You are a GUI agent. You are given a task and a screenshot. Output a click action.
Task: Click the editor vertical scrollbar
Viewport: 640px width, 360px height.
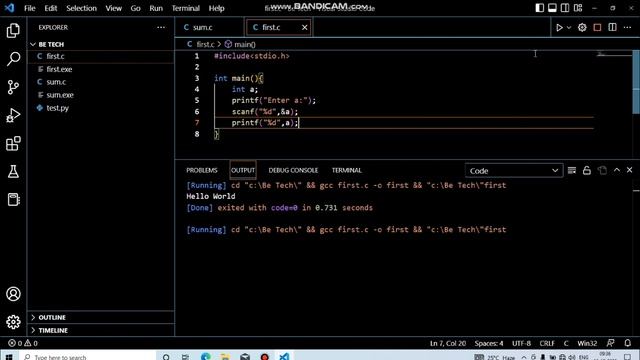point(636,82)
